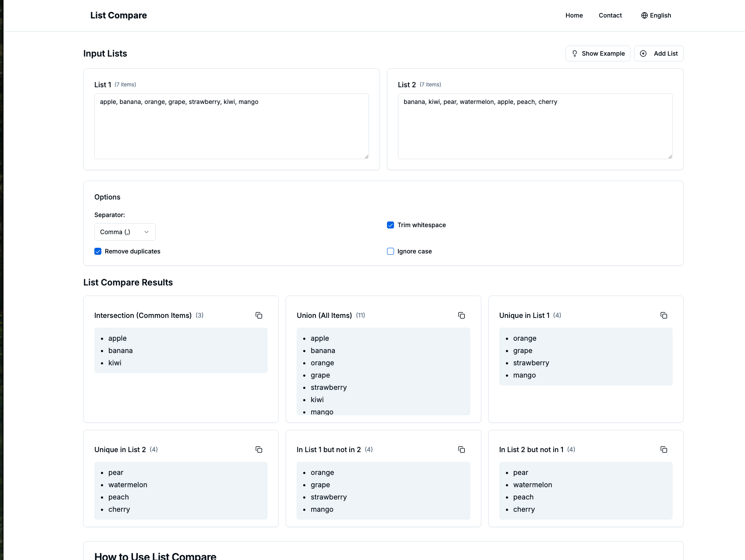Click the 'List Compare Results' heading

[128, 282]
